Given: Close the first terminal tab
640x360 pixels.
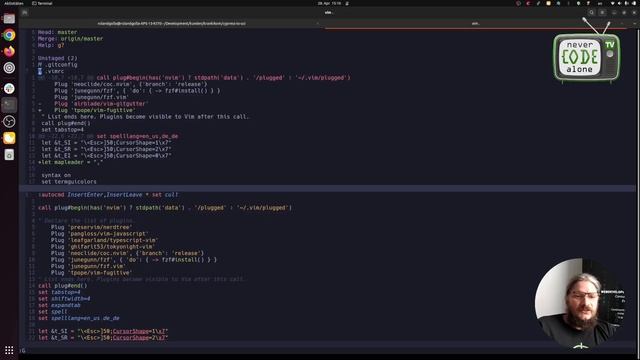Looking at the screenshot, I should click(x=318, y=23).
